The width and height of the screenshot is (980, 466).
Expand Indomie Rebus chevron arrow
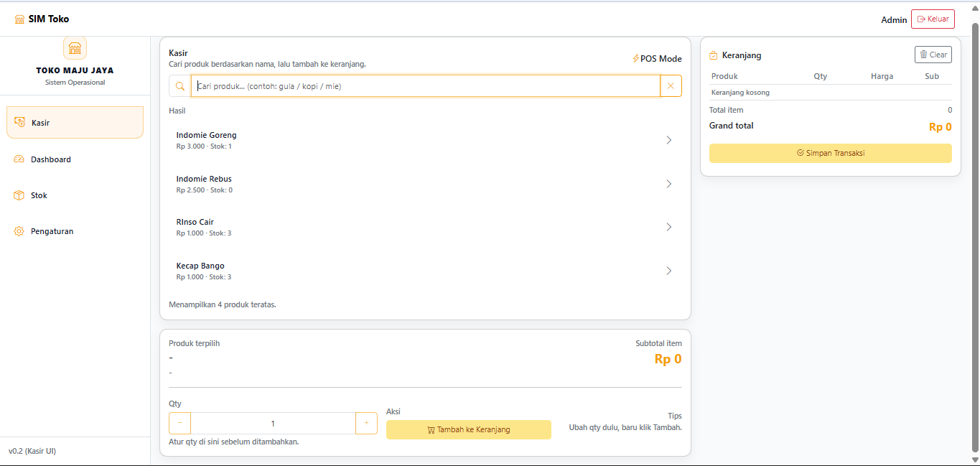click(x=668, y=184)
